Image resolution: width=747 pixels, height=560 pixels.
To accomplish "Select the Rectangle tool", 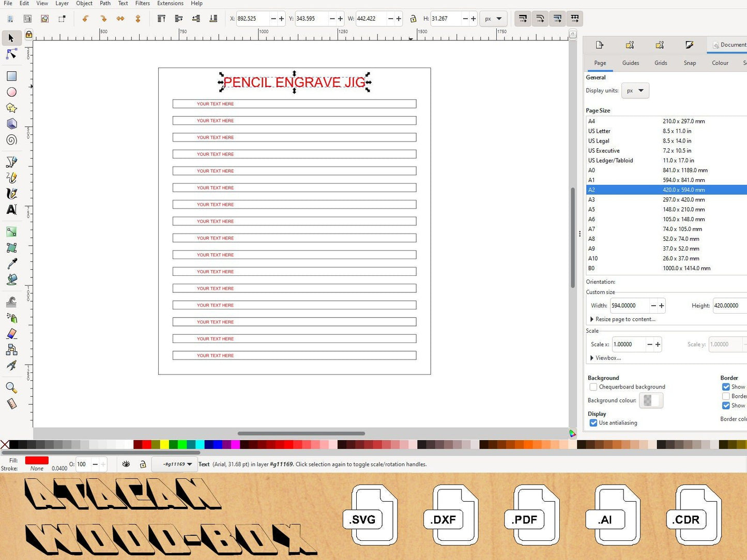I will point(11,76).
